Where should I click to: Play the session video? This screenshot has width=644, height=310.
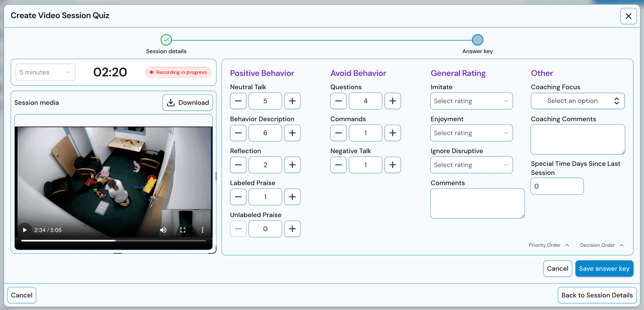coord(25,230)
